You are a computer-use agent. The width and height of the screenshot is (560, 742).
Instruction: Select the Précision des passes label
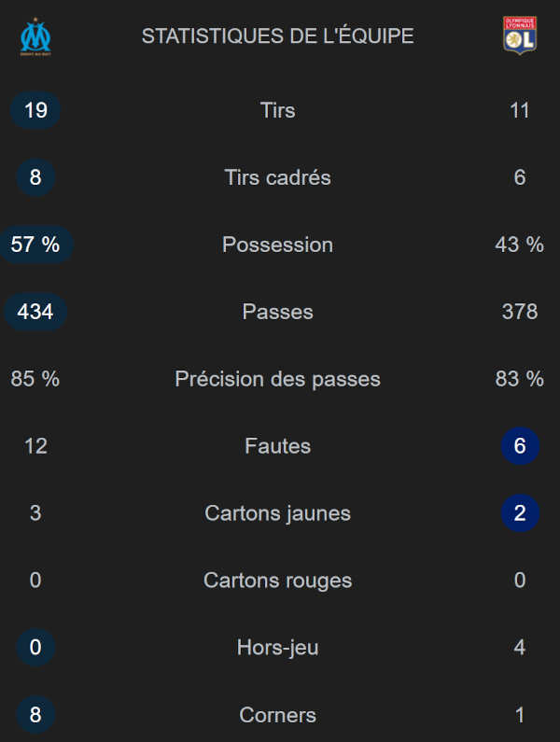278,379
